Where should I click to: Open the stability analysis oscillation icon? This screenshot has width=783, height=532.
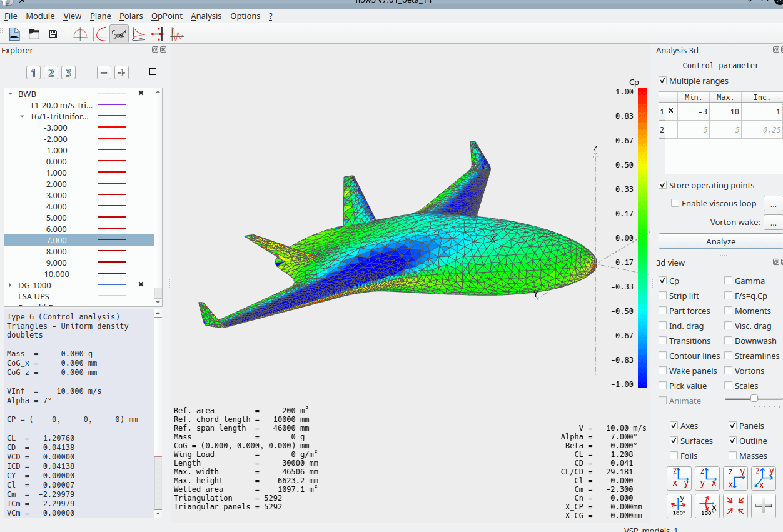[178, 34]
